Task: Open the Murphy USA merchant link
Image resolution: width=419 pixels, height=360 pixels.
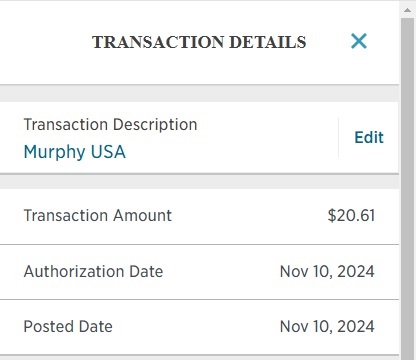Action: [x=75, y=152]
